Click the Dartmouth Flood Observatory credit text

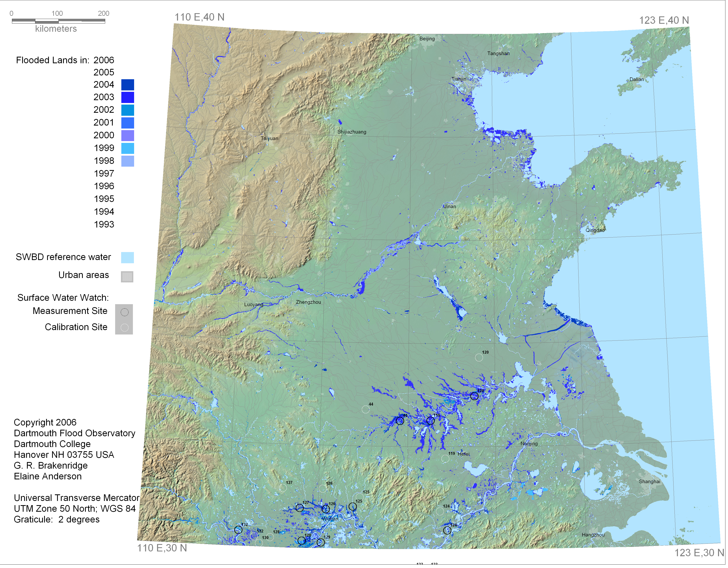[x=74, y=433]
